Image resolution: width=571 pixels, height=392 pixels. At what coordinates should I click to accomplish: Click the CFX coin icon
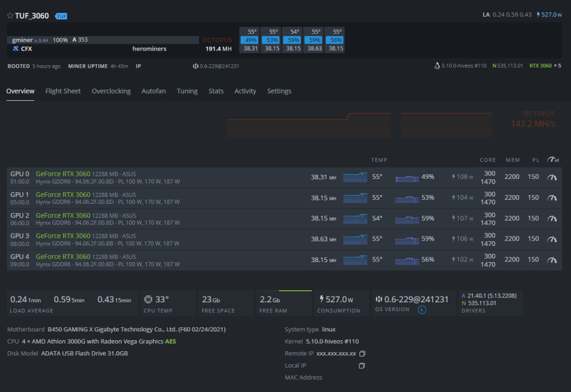point(16,48)
